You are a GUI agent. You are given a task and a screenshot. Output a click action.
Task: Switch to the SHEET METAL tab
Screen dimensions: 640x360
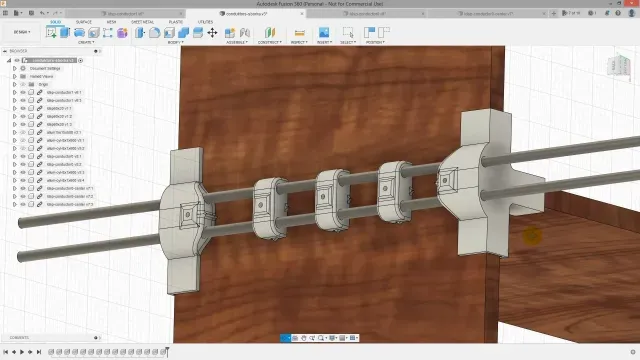142,22
